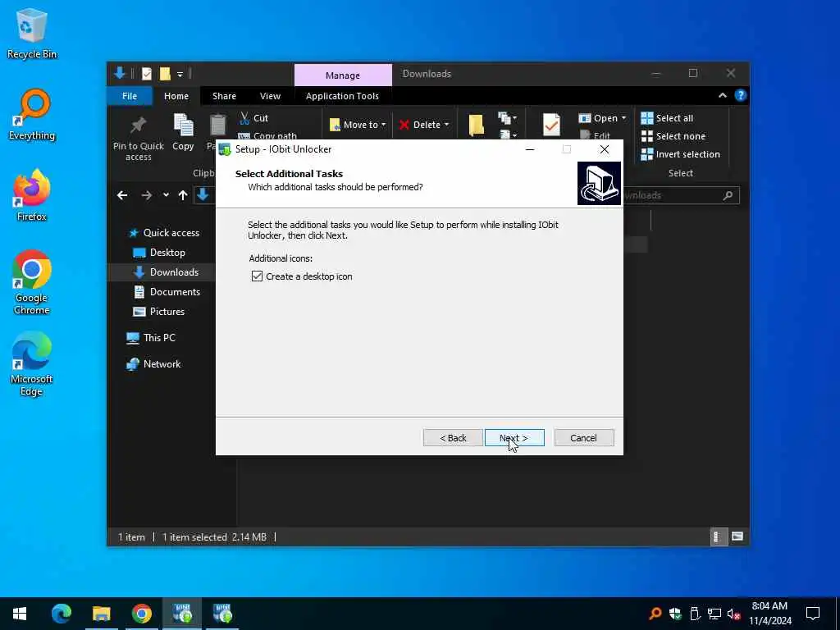The image size is (840, 630).
Task: Open the Recycle Bin desktop icon
Action: 32,34
